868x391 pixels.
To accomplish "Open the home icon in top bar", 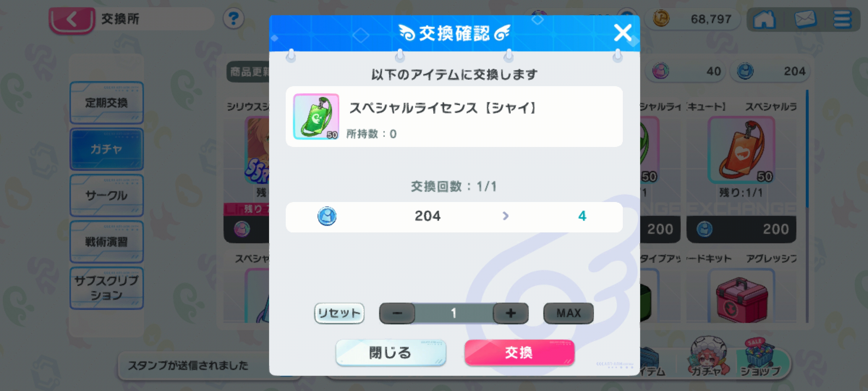I will [764, 19].
